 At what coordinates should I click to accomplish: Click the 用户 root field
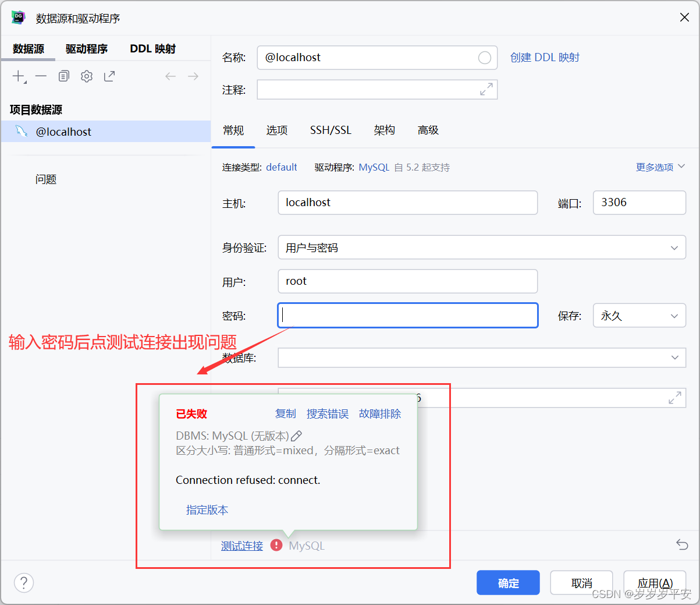point(408,281)
